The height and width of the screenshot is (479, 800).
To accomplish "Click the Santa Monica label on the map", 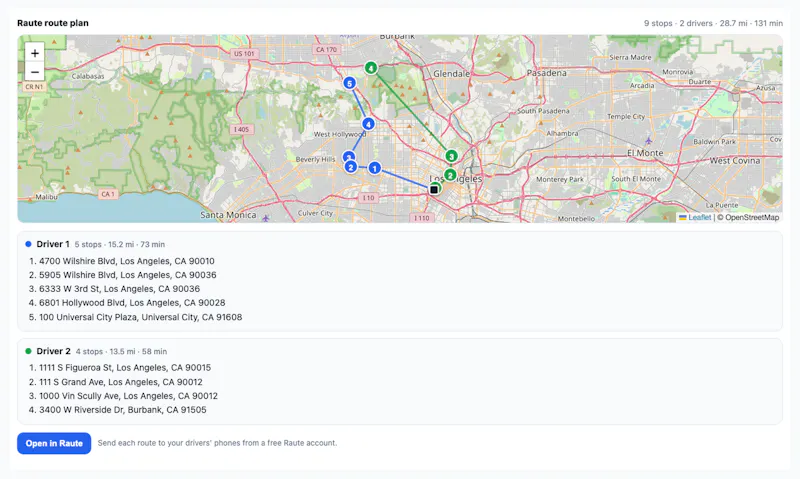I will click(228, 215).
